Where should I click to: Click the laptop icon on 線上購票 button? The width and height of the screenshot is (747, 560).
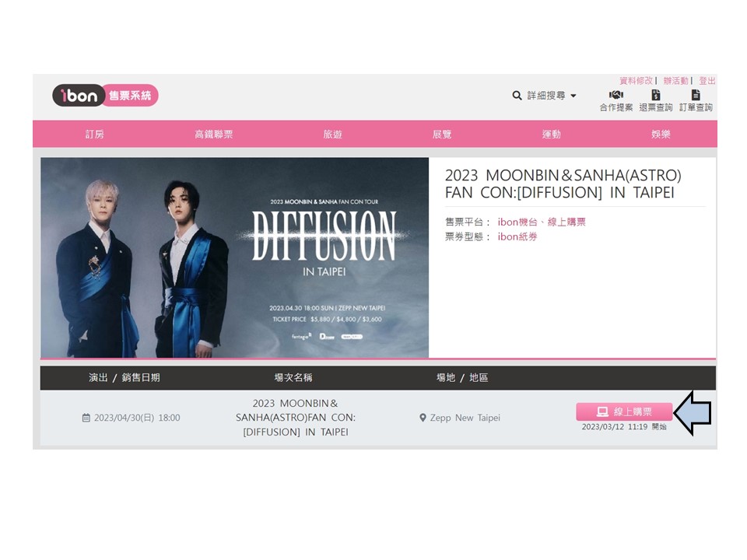(x=602, y=411)
